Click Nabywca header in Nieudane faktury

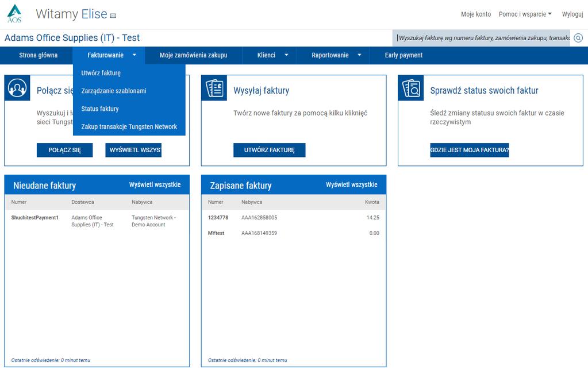(142, 202)
